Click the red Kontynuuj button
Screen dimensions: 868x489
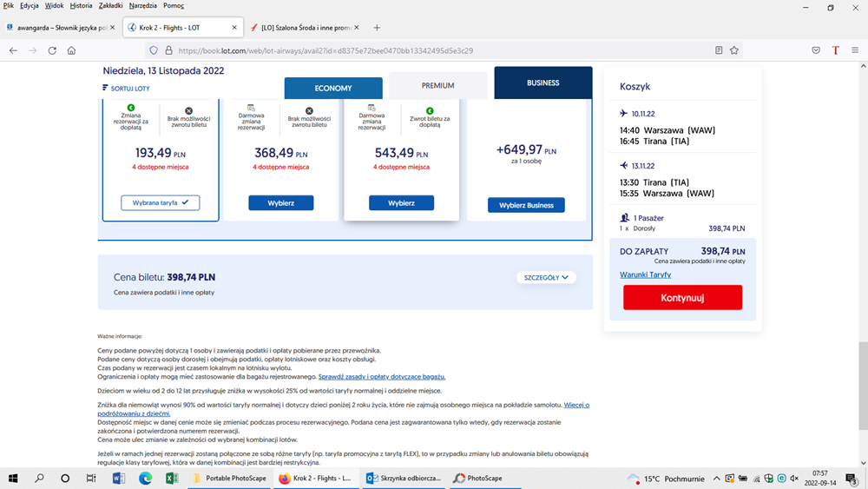(x=682, y=297)
